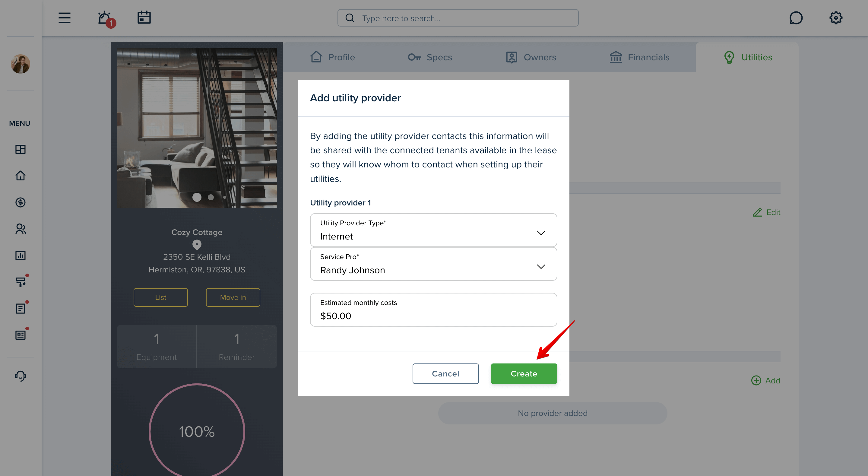
Task: Go to the dashboard grid icon in sidebar
Action: point(21,149)
